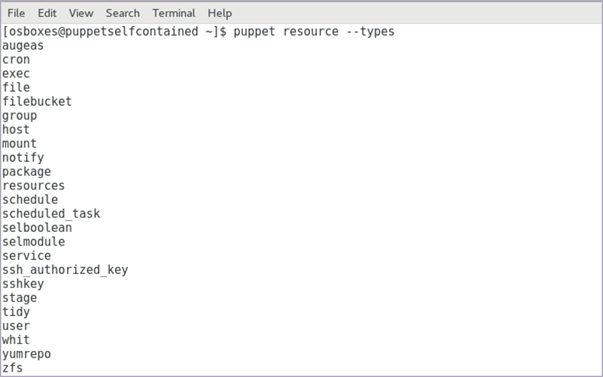
Task: Click the 'yumrepo' output line
Action: pyautogui.click(x=27, y=354)
